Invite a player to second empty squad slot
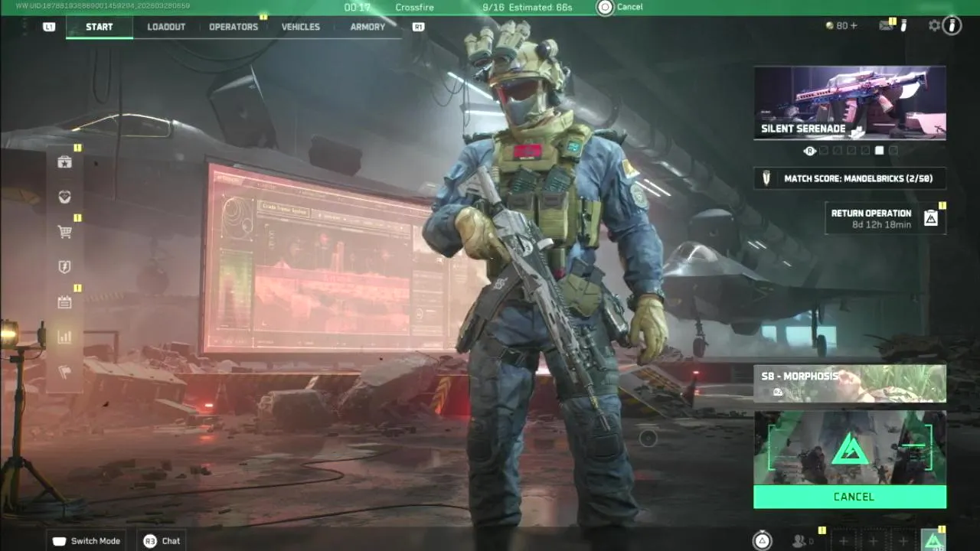This screenshot has height=551, width=980. tap(872, 541)
